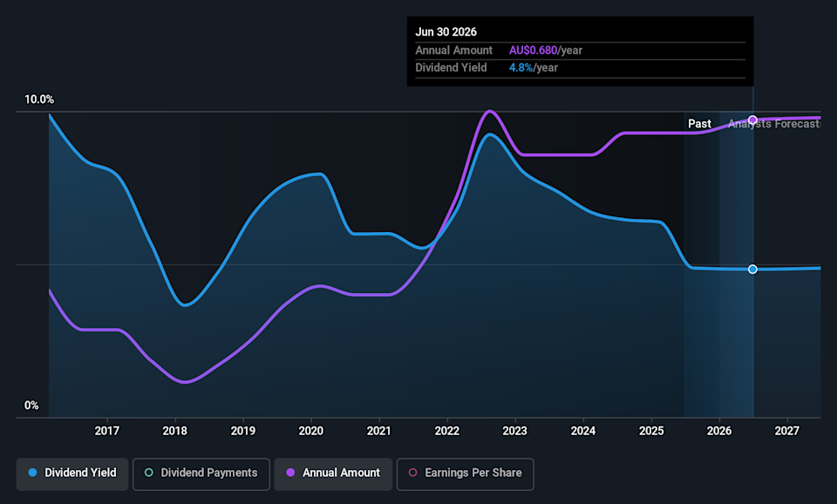
Task: Click the purple Annual Amount marker at Jun 2026
Action: pyautogui.click(x=752, y=120)
